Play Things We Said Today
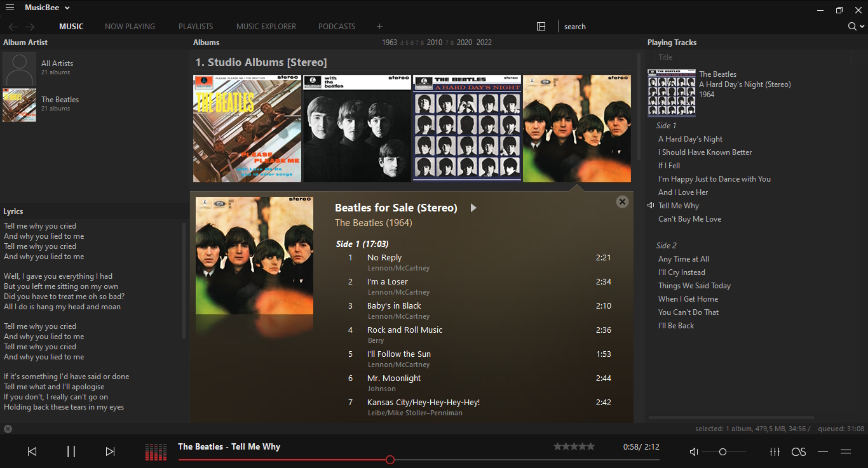Viewport: 868px width, 468px height. point(695,286)
